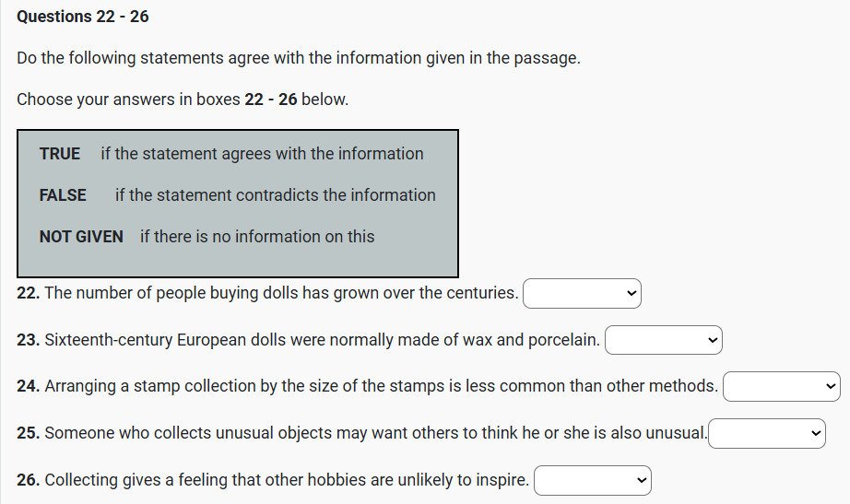Viewport: 850px width, 504px height.
Task: Click the "Choose your answers in boxes" line
Action: click(183, 100)
